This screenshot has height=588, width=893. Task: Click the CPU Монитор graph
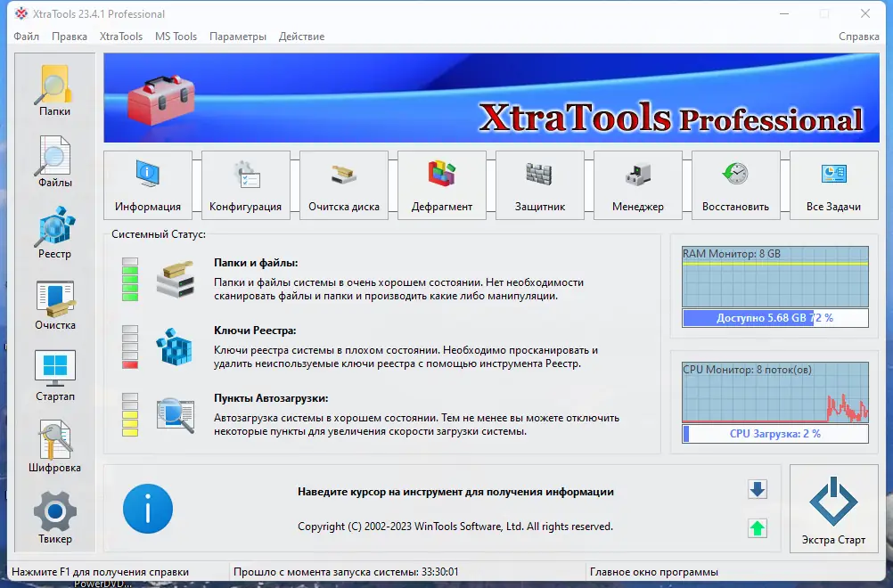coord(775,392)
